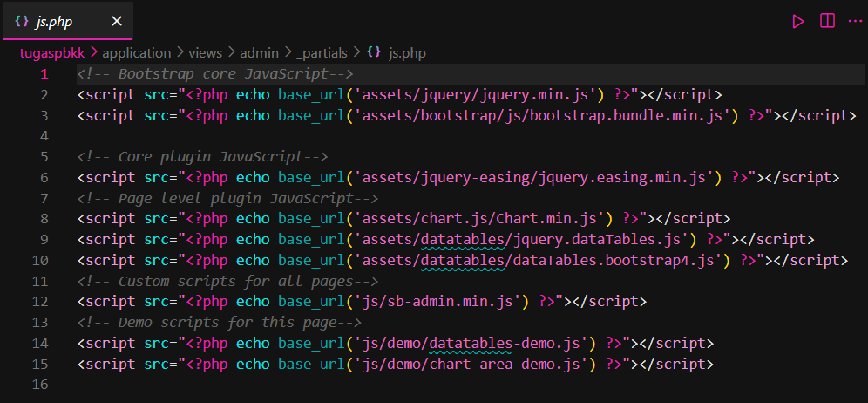The width and height of the screenshot is (868, 403).
Task: Click base_url on line 2
Action: tap(312, 95)
